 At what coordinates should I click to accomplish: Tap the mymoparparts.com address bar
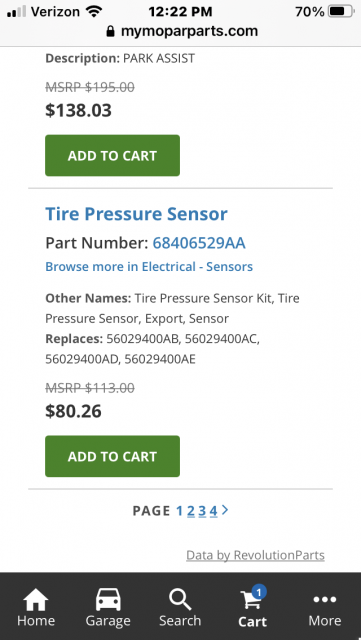(182, 31)
